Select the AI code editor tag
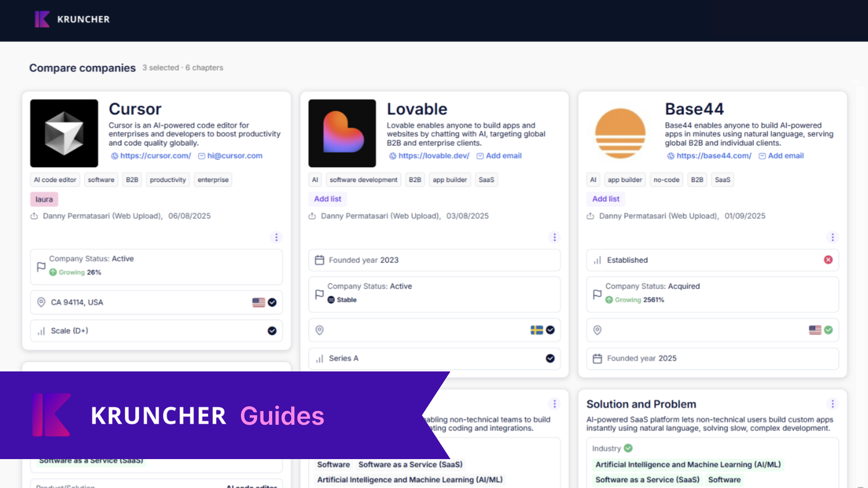Viewport: 868px width, 488px height. 55,180
